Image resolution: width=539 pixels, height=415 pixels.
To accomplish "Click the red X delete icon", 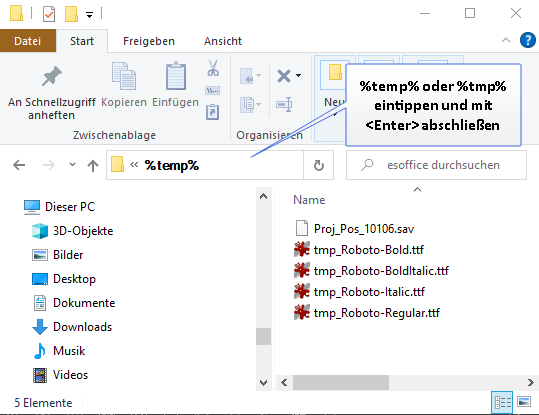I will tap(284, 76).
